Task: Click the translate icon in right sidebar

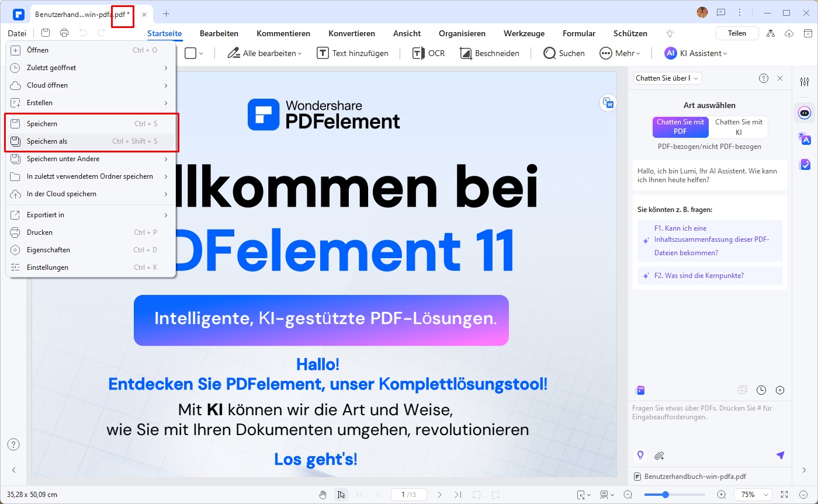Action: coord(805,138)
